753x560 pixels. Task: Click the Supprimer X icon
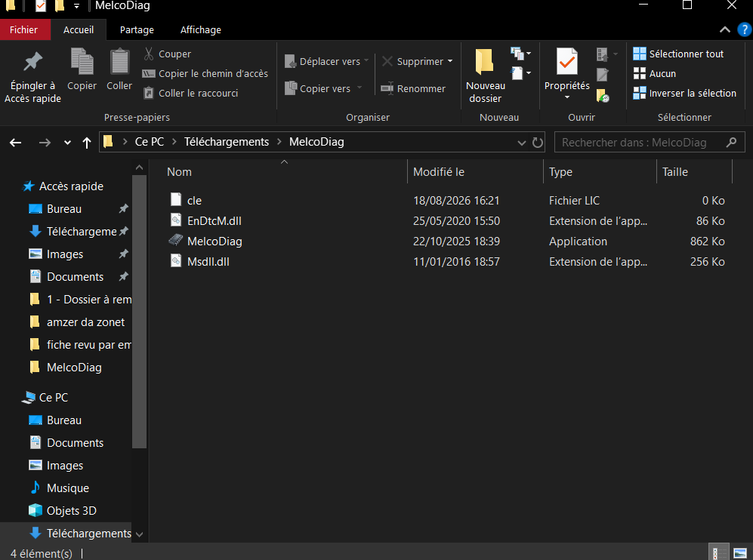tap(387, 61)
